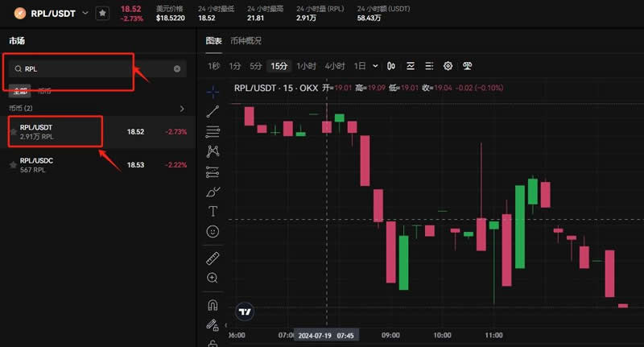The image size is (644, 347).
Task: Toggle stay-in-drawing-mode pencil lock
Action: [213, 324]
